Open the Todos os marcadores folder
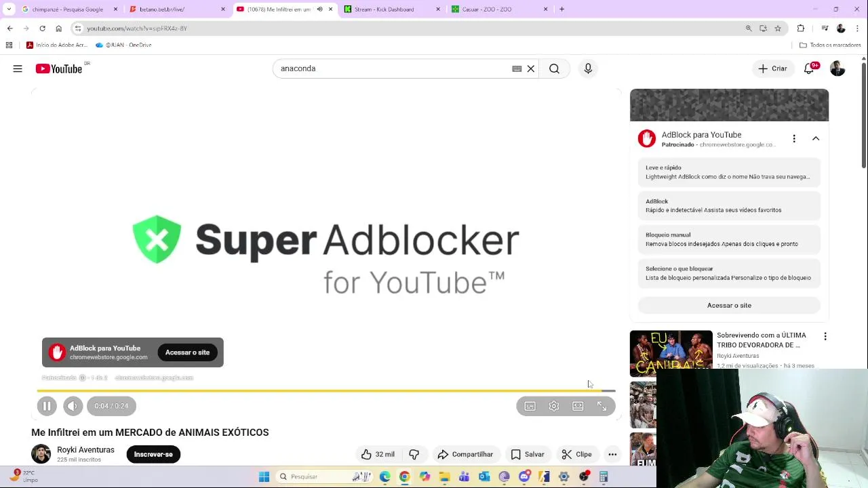 tap(830, 45)
